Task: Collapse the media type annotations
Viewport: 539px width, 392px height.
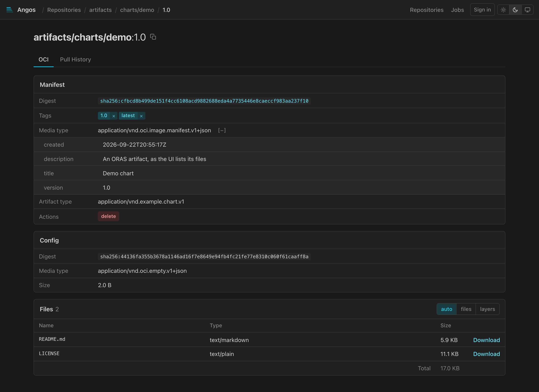Action: pyautogui.click(x=222, y=130)
